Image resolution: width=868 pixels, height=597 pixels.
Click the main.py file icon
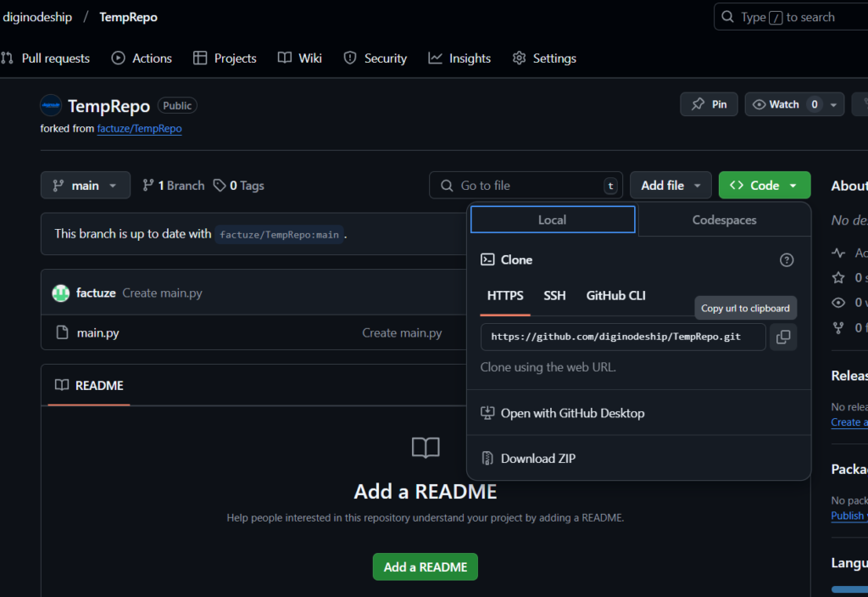tap(62, 333)
